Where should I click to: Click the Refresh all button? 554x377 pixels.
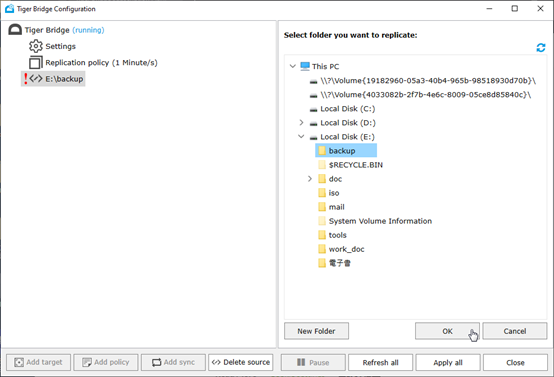[381, 363]
